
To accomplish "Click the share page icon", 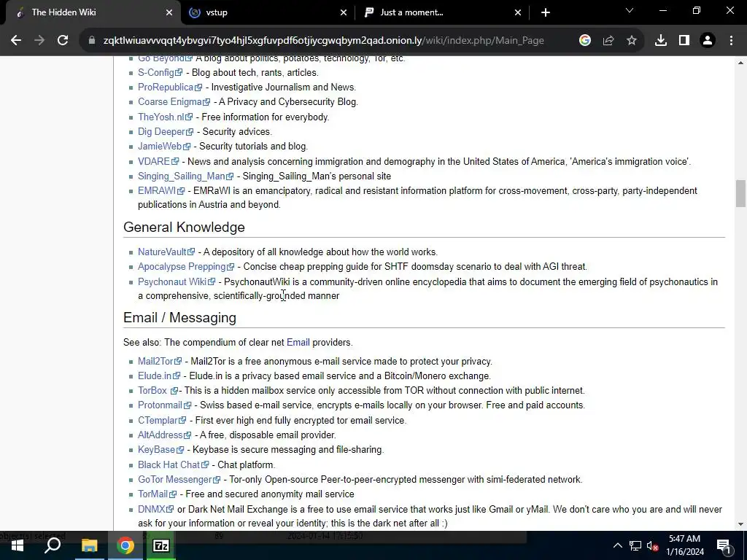I will pyautogui.click(x=608, y=41).
